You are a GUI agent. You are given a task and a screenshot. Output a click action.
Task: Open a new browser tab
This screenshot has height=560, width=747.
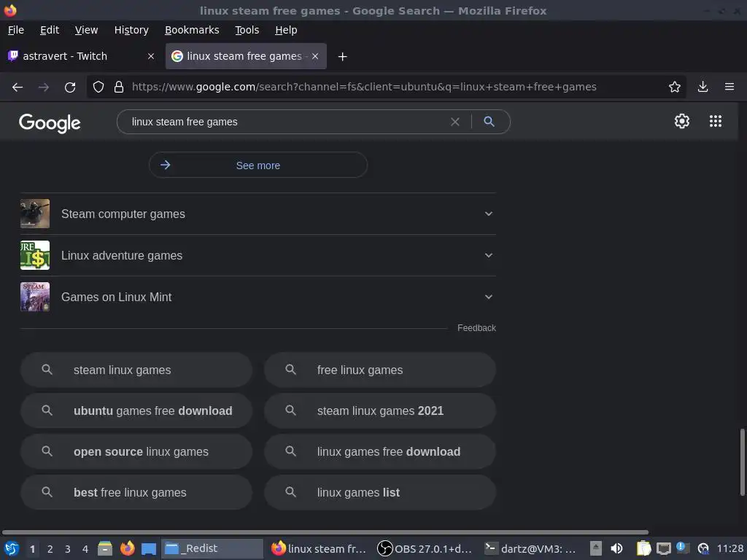pos(342,57)
